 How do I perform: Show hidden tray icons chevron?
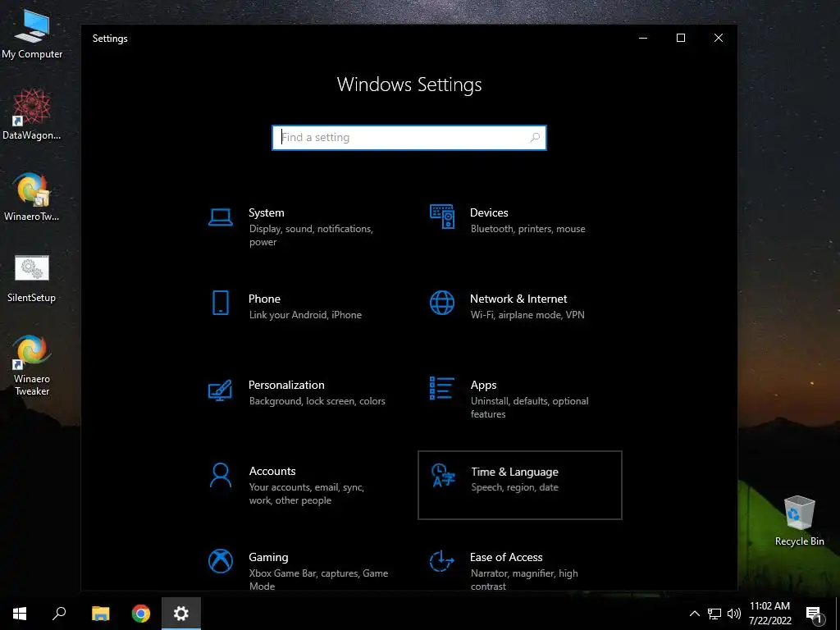[x=694, y=614]
